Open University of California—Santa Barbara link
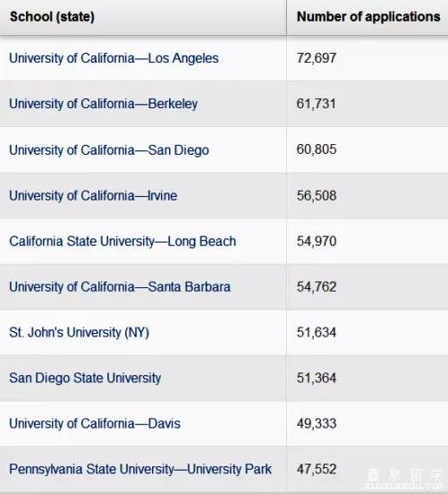The height and width of the screenshot is (494, 448). 120,287
